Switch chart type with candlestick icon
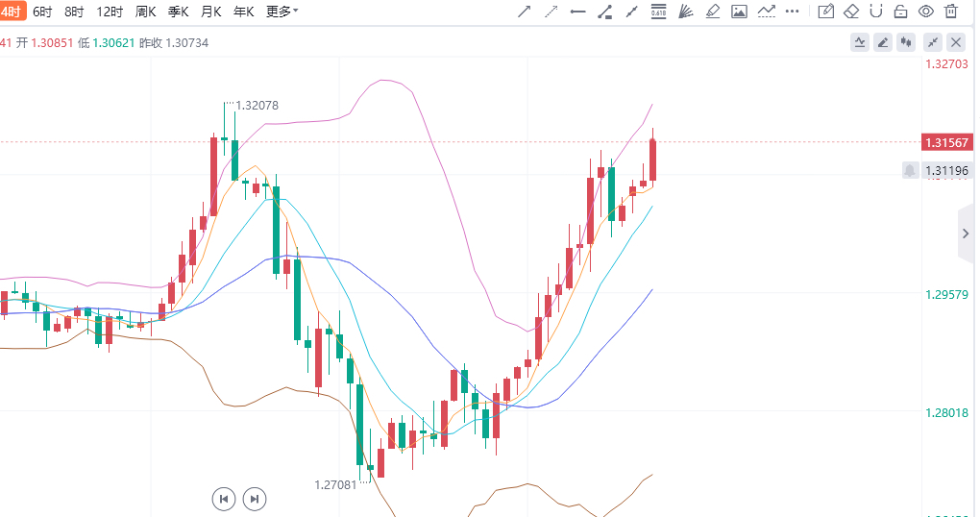Viewport: 980px width, 517px height. pos(906,42)
